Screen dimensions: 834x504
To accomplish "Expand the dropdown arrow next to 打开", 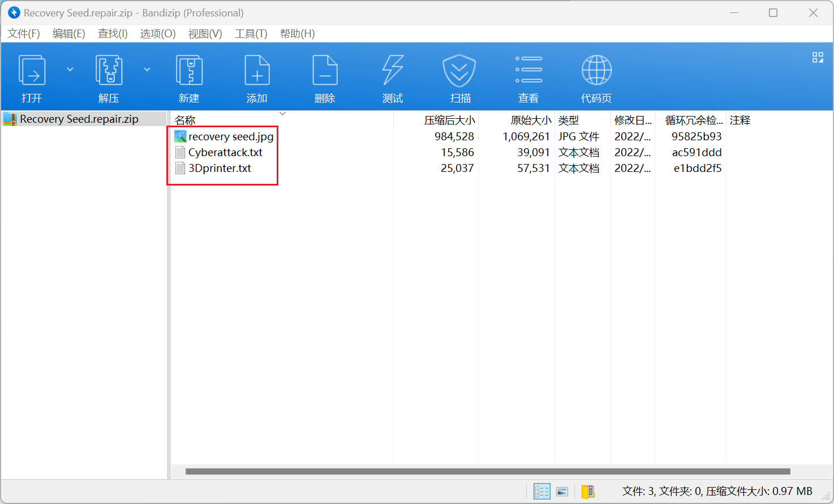I will tap(70, 70).
